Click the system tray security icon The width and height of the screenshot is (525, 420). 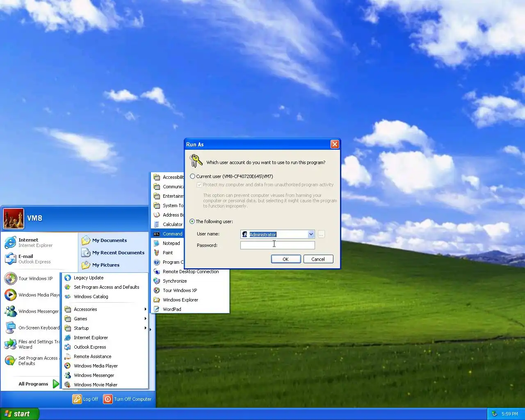tap(494, 414)
